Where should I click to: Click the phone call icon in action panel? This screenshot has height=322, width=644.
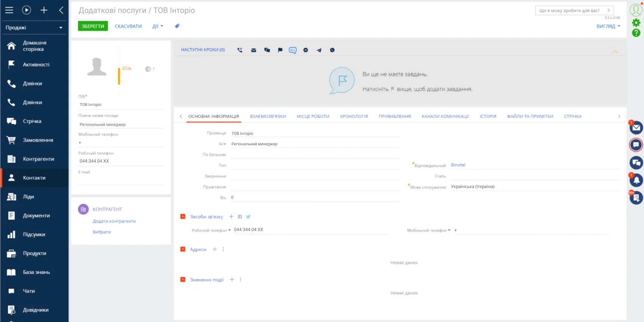click(240, 50)
